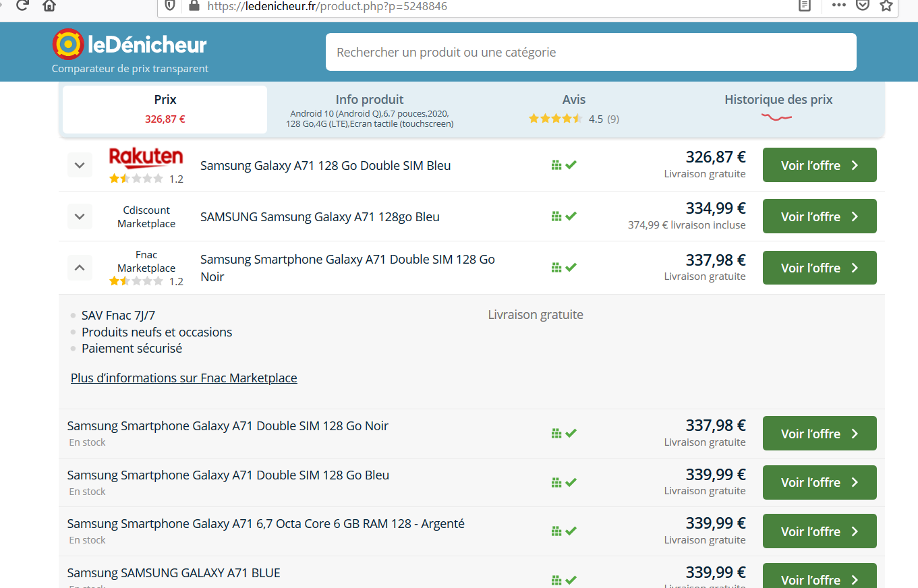Viewport: 918px width, 588px height.
Task: Click Voir l'offre for Fnac Marketplace header row
Action: [x=820, y=268]
